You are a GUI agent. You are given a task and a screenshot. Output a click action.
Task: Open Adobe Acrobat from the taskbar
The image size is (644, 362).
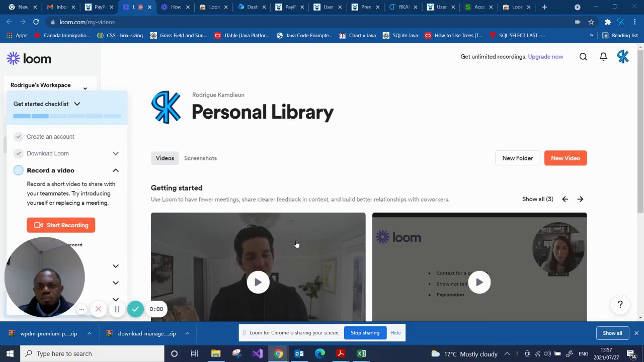point(341,353)
